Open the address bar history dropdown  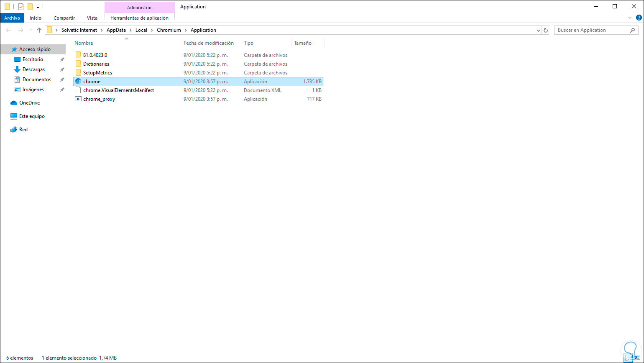(538, 30)
